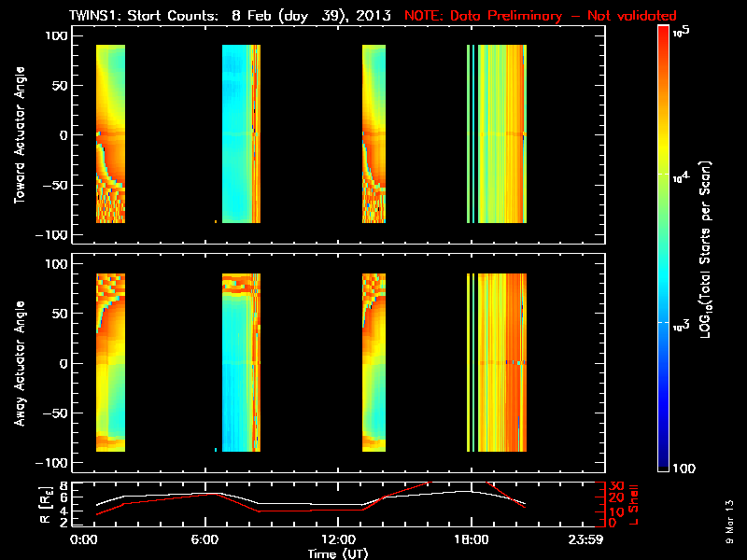Screen dimensions: 747x560
Task: Click the 18:00 time axis label
Action: [472, 540]
